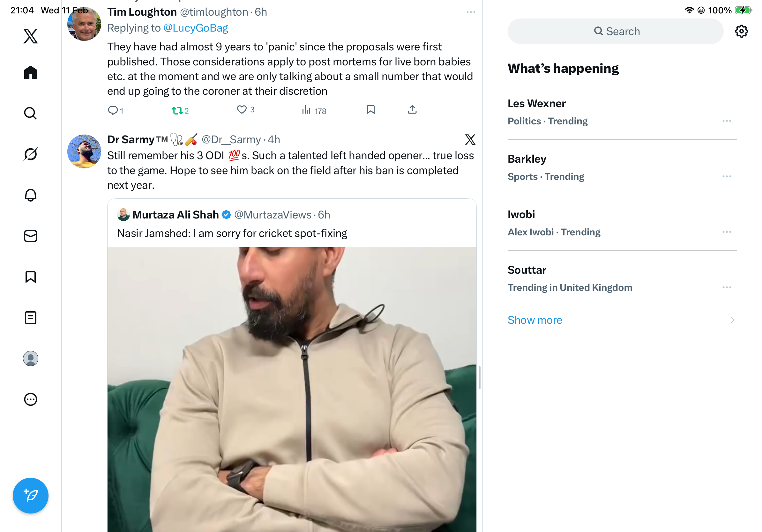
Task: Open Notifications bell in sidebar
Action: click(31, 195)
